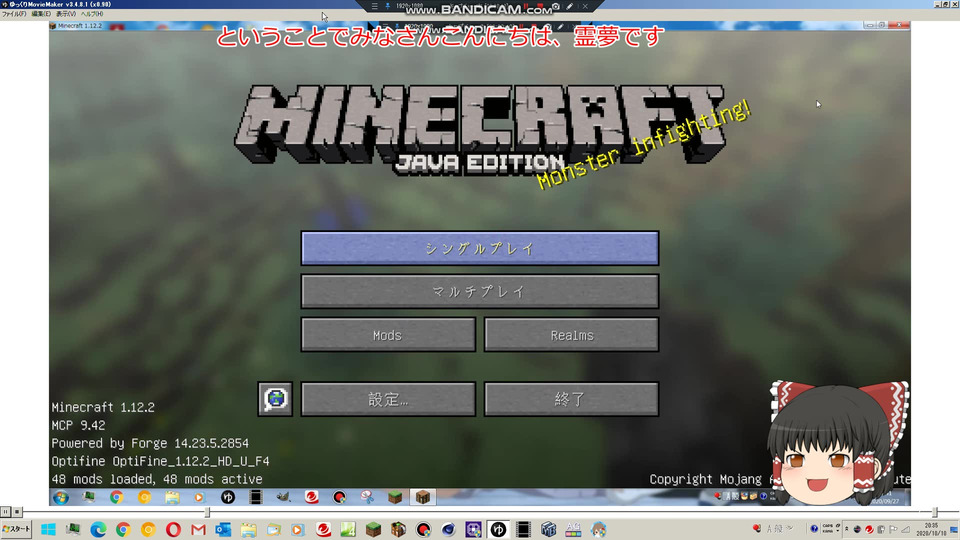Toggle IME input mode 'A' indicator
Viewport: 960px width, 540px height.
click(769, 529)
